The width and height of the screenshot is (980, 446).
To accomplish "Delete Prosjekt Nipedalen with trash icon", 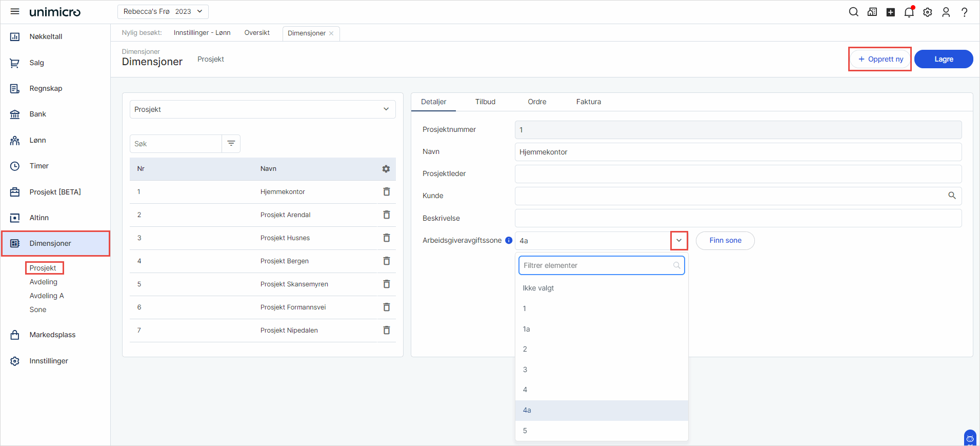I will coord(387,330).
